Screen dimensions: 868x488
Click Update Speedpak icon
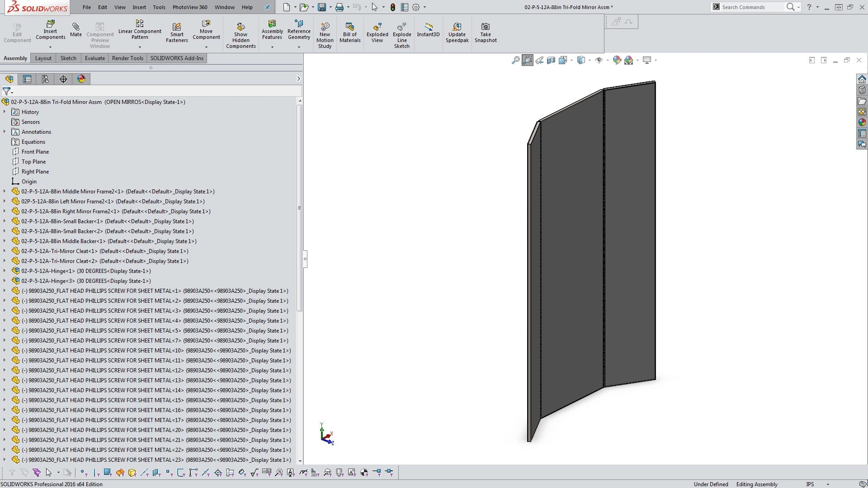click(457, 33)
